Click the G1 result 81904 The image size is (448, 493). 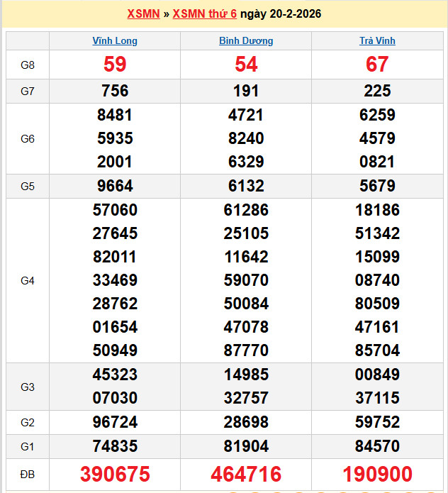click(x=246, y=447)
